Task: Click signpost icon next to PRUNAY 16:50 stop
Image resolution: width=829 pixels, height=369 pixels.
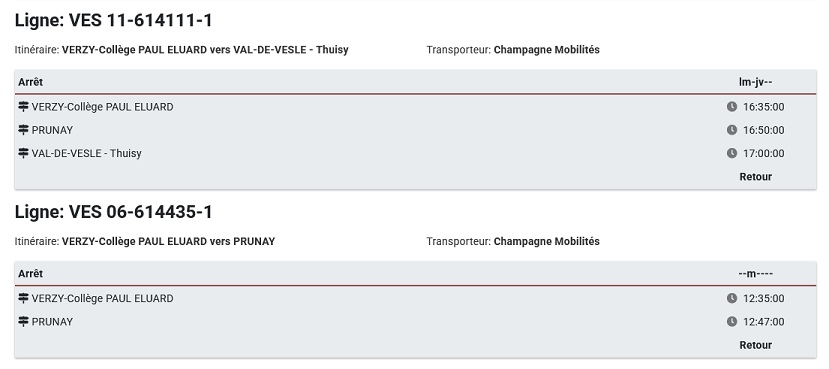Action: (x=23, y=130)
